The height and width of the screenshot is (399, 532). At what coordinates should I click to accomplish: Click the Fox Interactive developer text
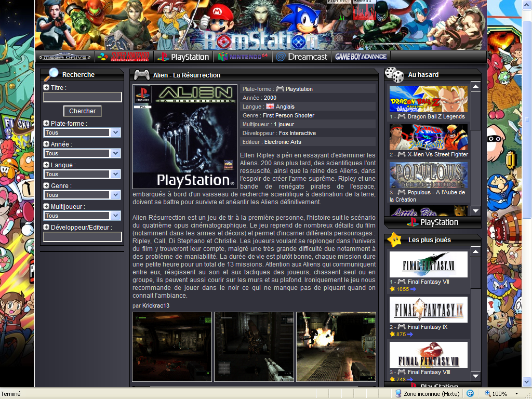(x=297, y=133)
